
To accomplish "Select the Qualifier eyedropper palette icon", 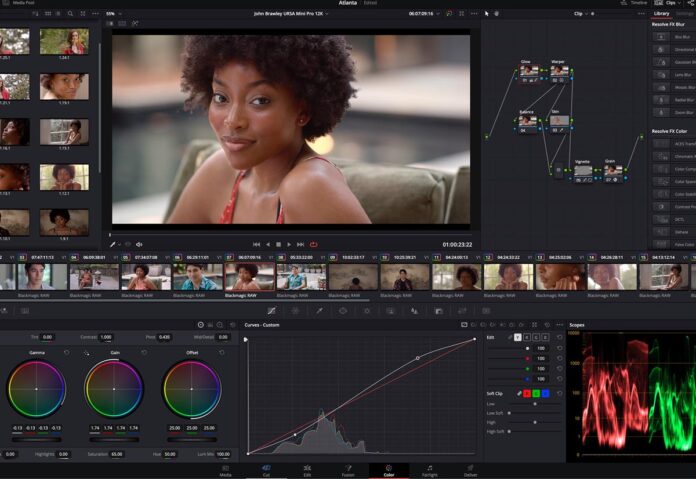I will [x=319, y=311].
